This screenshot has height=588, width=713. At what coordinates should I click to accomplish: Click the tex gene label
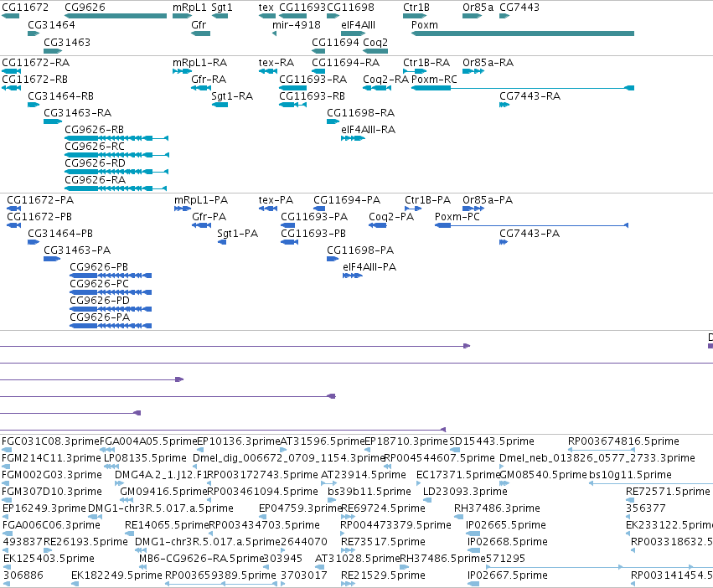tap(266, 8)
